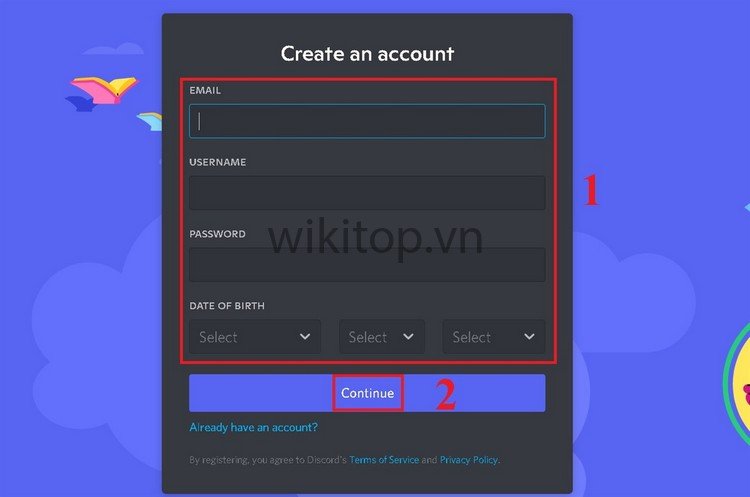The height and width of the screenshot is (497, 750).
Task: Focus the Email input field
Action: (x=367, y=121)
